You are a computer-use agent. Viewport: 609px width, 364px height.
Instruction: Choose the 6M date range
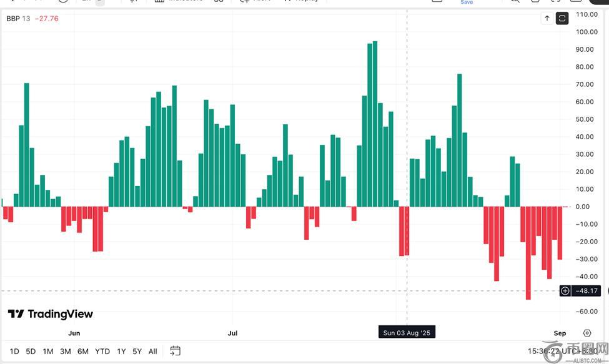tap(82, 352)
